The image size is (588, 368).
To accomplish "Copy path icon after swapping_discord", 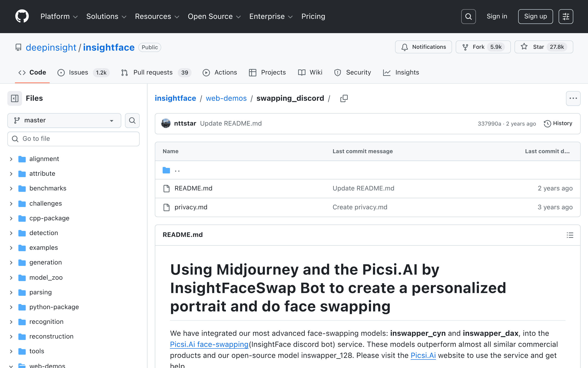I will [344, 98].
